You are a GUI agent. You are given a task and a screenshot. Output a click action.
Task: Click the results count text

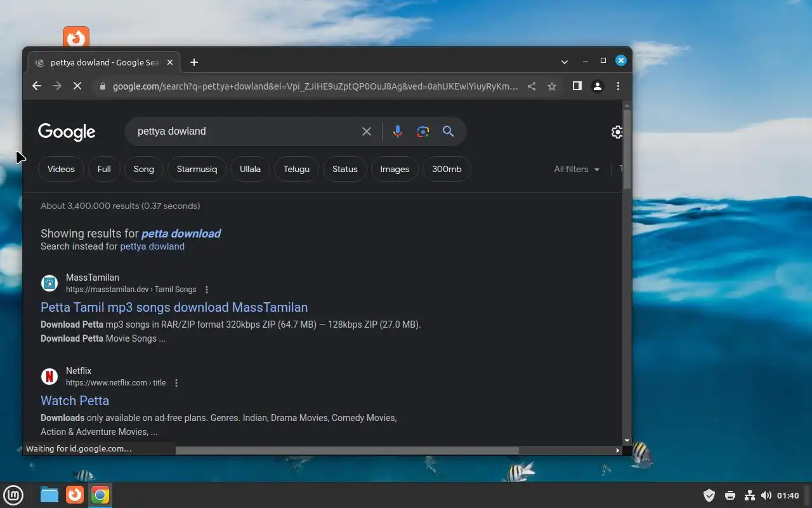tap(120, 206)
